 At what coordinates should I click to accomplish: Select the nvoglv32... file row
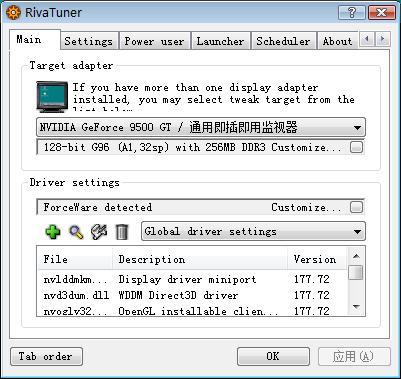coord(192,311)
